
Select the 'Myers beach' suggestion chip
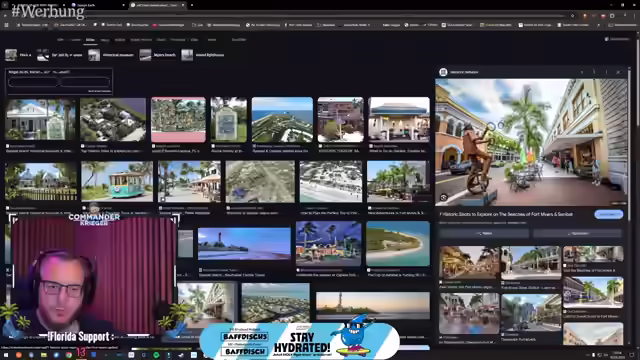pos(158,55)
